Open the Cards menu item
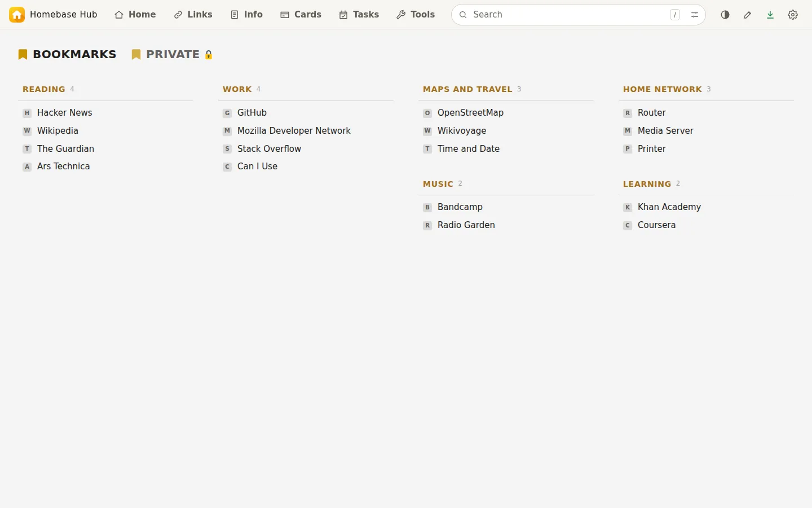The image size is (812, 508). point(301,15)
